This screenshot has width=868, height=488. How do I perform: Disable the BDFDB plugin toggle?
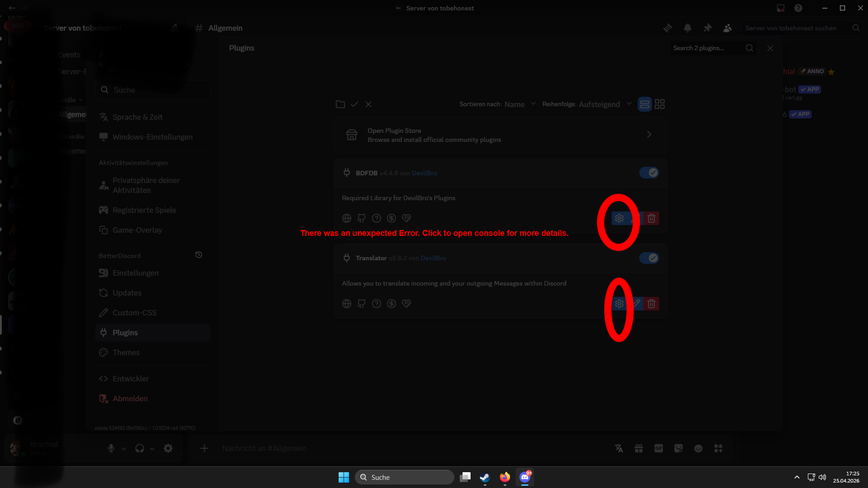click(x=649, y=173)
